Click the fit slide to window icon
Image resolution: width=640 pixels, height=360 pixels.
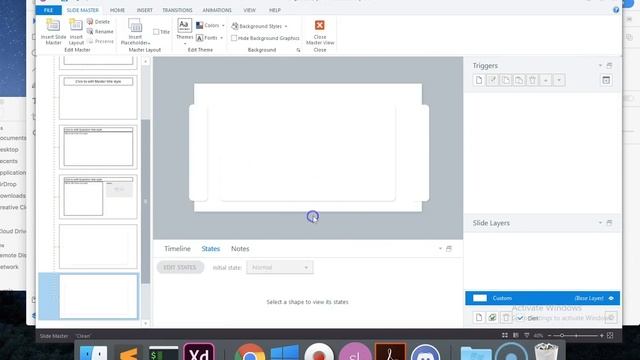click(x=610, y=336)
